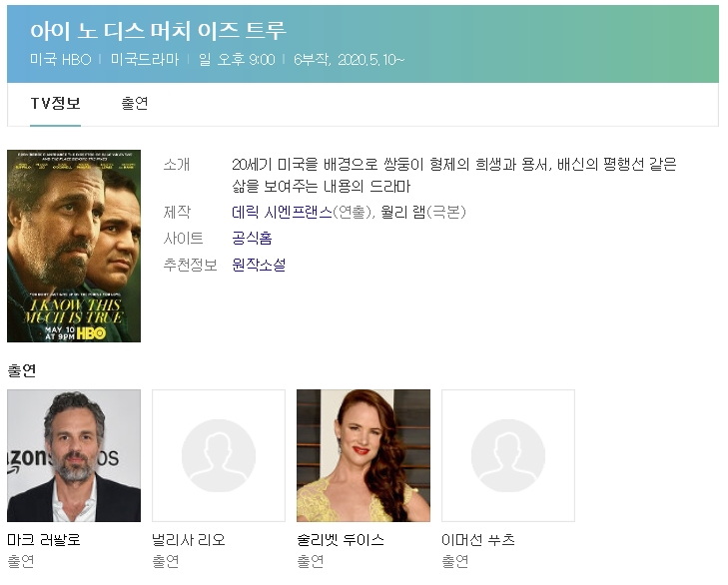
Task: Click the actress photo in yellow dress
Action: click(364, 455)
